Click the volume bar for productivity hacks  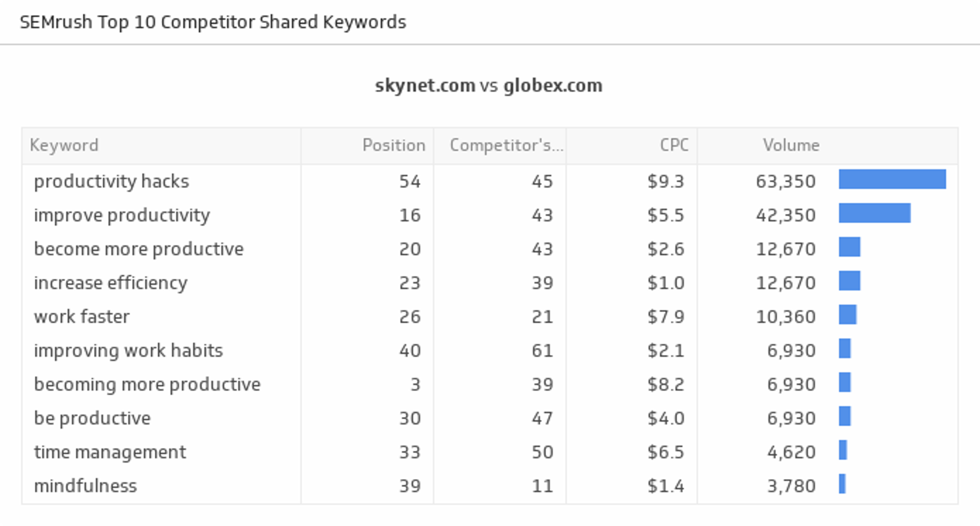coord(892,179)
